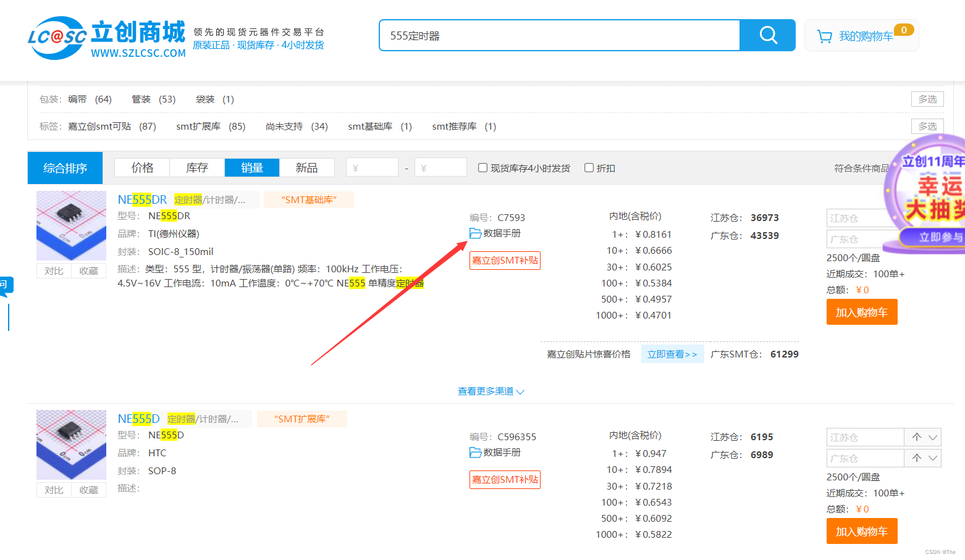Click 嘉立创SMT补贴 for NE555D
965x560 pixels.
coord(505,480)
